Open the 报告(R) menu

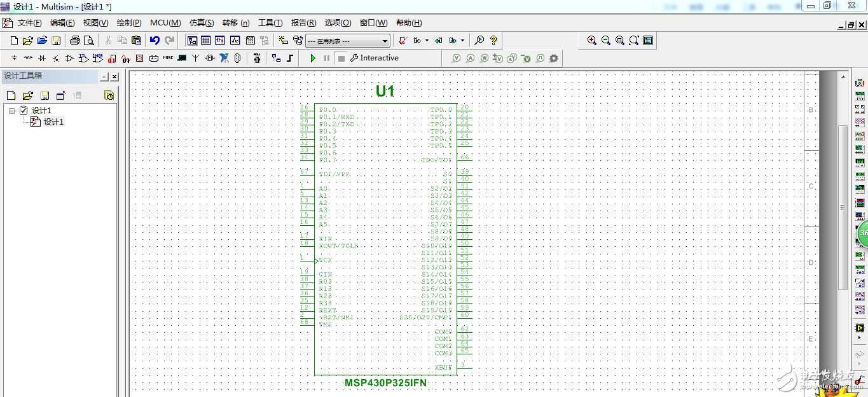pyautogui.click(x=303, y=23)
